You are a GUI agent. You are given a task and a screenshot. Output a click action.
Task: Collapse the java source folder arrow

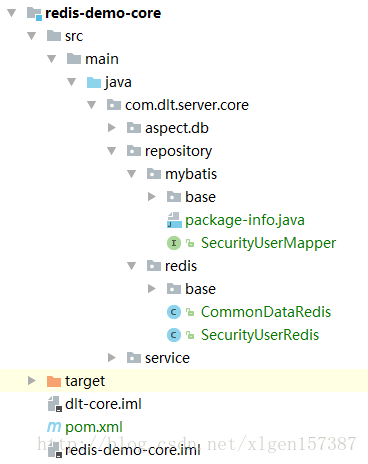(x=71, y=82)
